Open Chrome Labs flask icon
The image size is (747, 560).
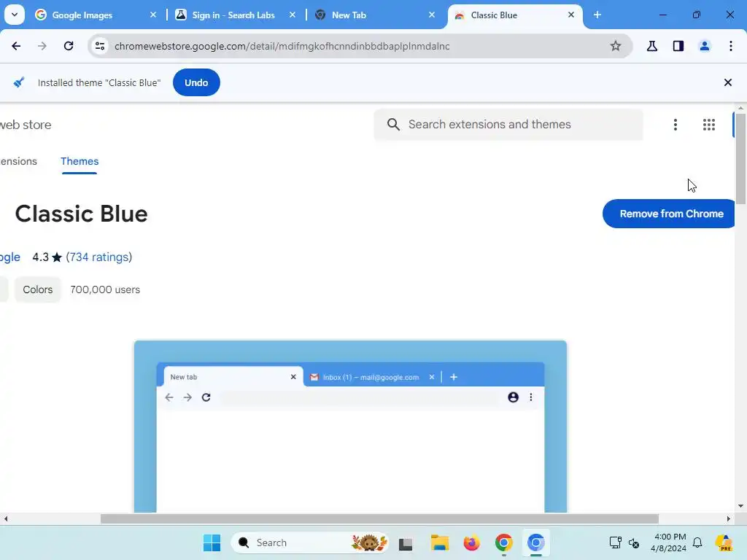tap(651, 46)
